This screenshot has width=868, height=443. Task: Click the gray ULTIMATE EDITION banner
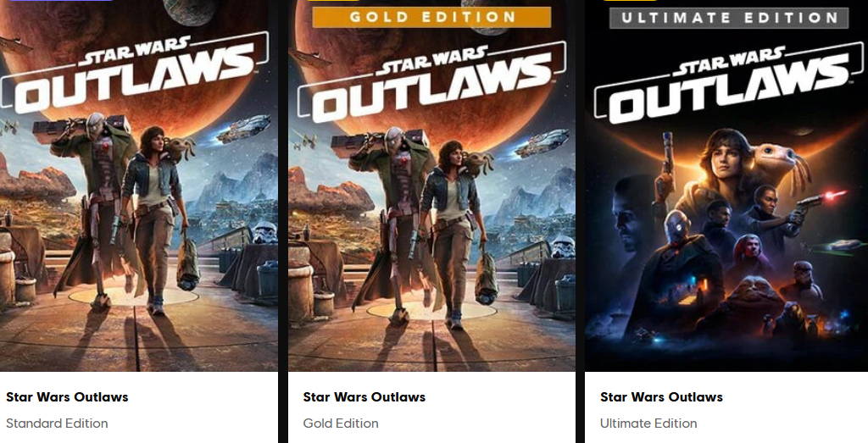point(729,18)
